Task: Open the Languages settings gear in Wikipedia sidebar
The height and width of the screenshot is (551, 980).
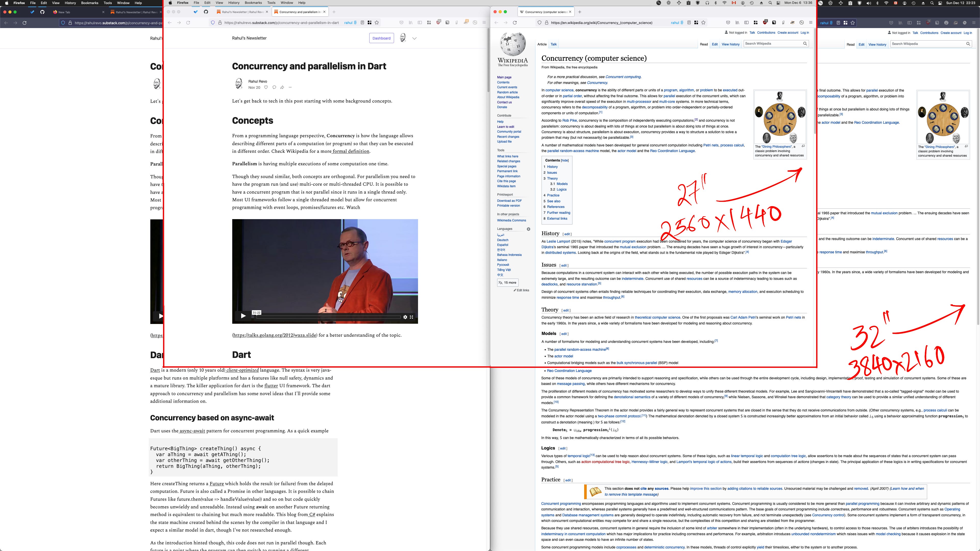Action: (528, 229)
